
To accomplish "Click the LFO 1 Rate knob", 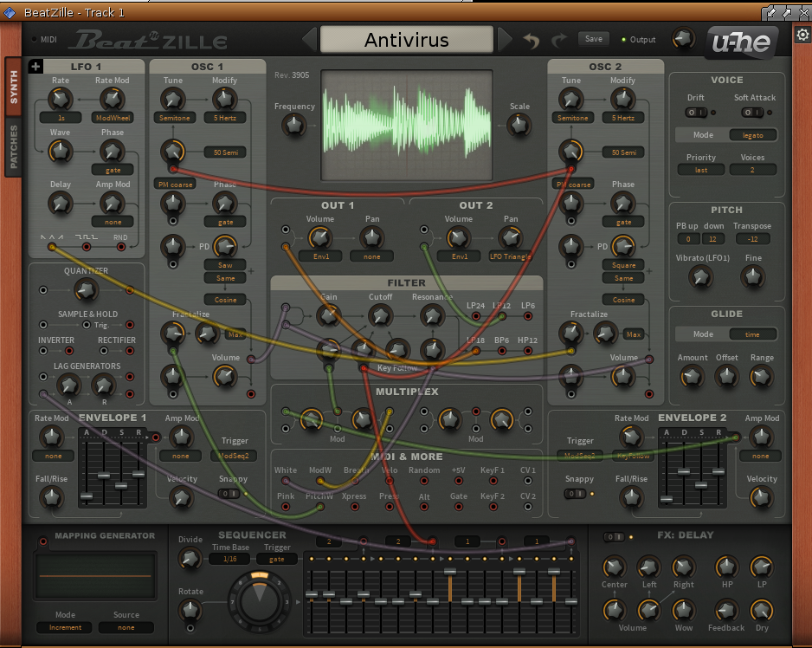I will 60,99.
